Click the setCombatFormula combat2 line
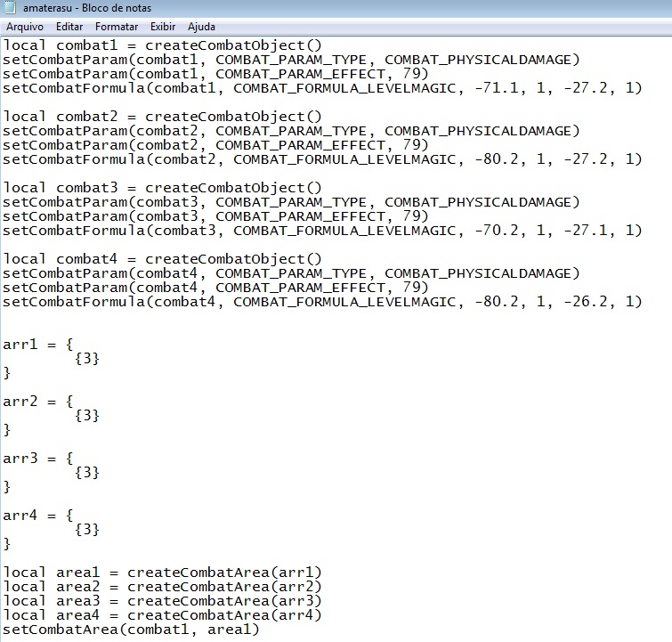Image resolution: width=672 pixels, height=642 pixels. pyautogui.click(x=322, y=159)
